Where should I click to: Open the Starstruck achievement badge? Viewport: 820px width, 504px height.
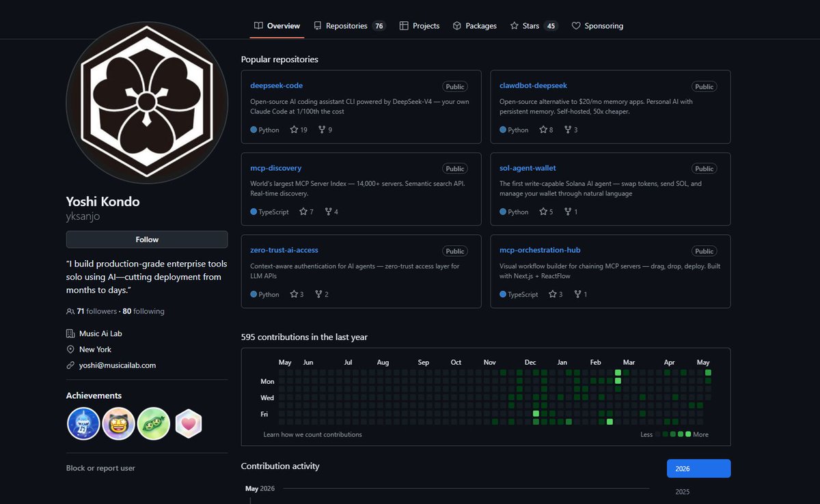(118, 423)
